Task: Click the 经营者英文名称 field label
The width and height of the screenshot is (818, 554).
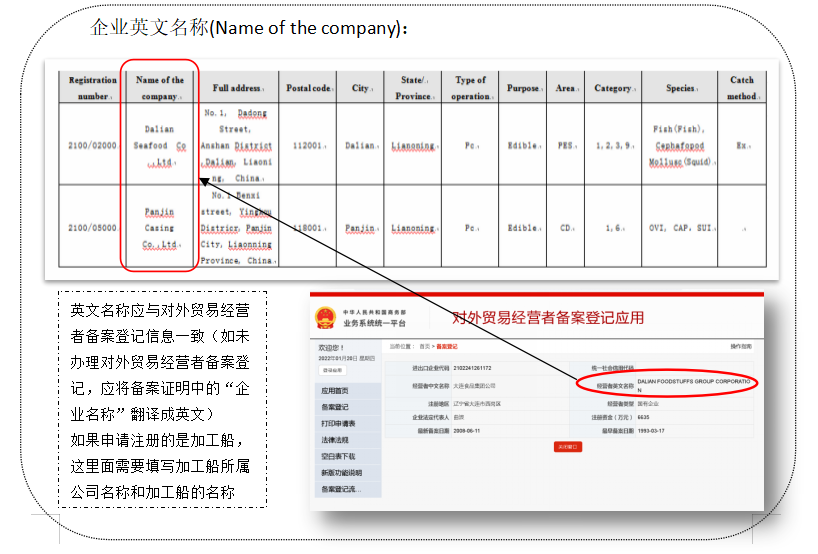Action: 615,386
